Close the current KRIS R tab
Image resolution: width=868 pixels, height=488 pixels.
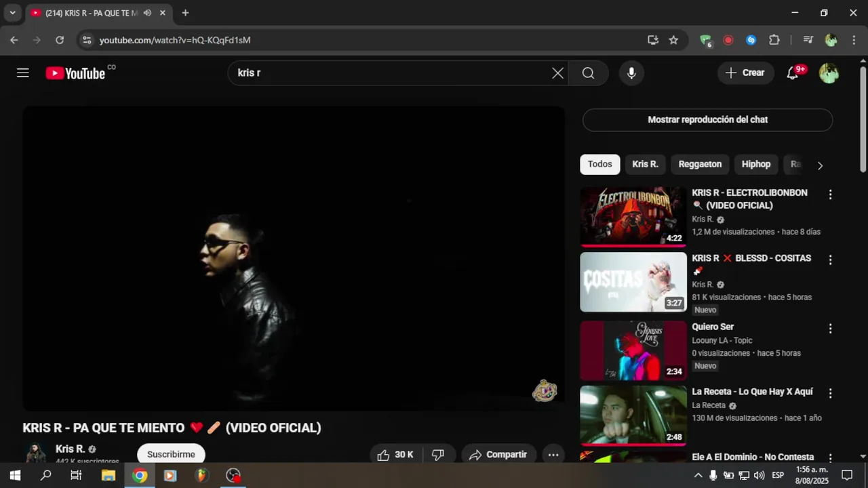pyautogui.click(x=163, y=13)
